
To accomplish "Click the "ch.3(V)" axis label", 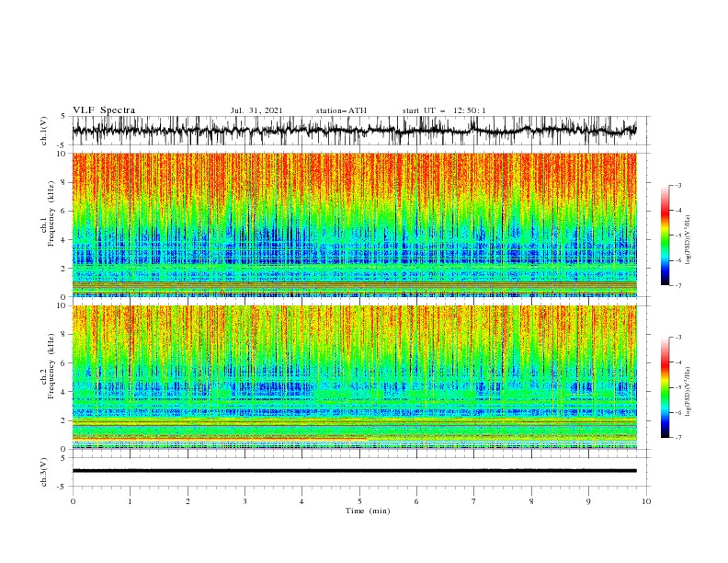I will (x=44, y=472).
